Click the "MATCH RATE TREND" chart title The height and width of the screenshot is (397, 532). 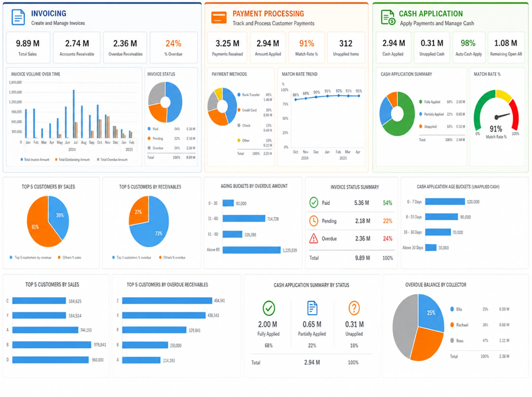(299, 74)
